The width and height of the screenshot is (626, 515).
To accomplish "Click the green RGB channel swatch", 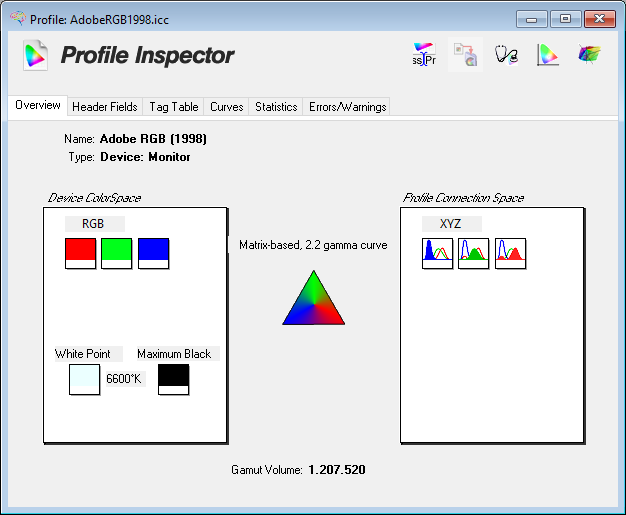I will [x=117, y=254].
